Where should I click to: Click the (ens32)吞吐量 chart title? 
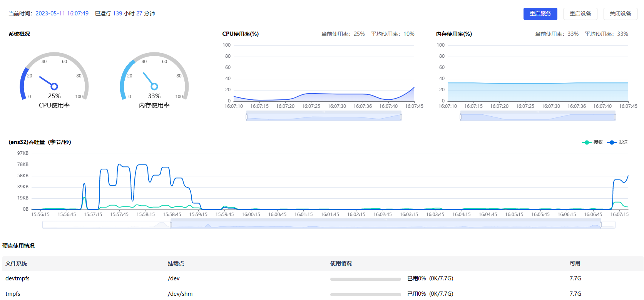tap(40, 142)
